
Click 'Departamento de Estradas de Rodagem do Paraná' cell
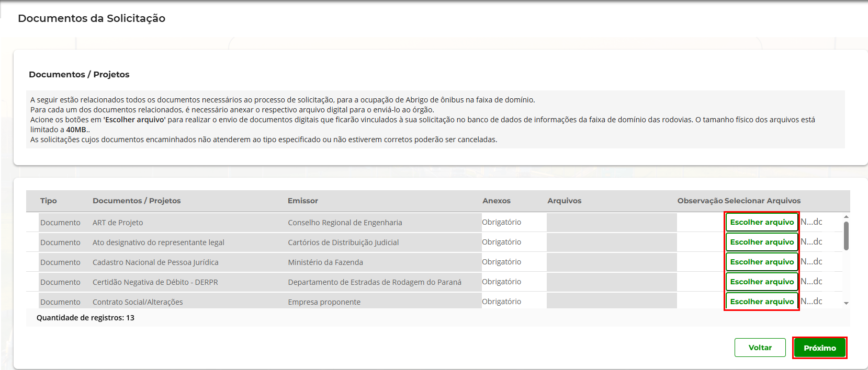(x=374, y=282)
